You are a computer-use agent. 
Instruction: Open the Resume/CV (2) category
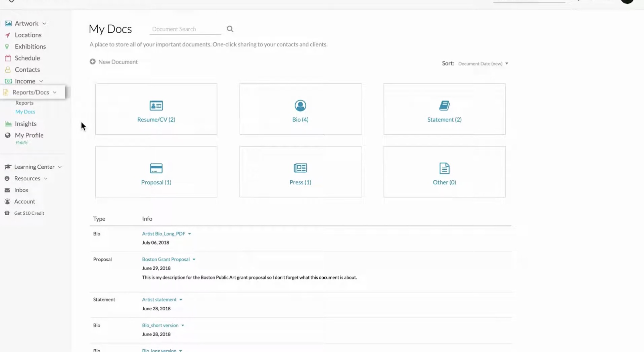[x=156, y=109]
